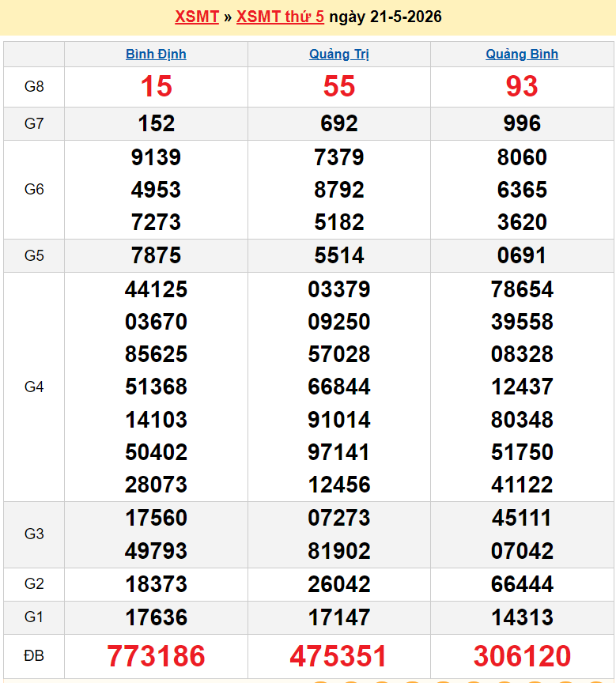The height and width of the screenshot is (683, 616).
Task: Click the G4 number 85625
Action: coord(156,354)
